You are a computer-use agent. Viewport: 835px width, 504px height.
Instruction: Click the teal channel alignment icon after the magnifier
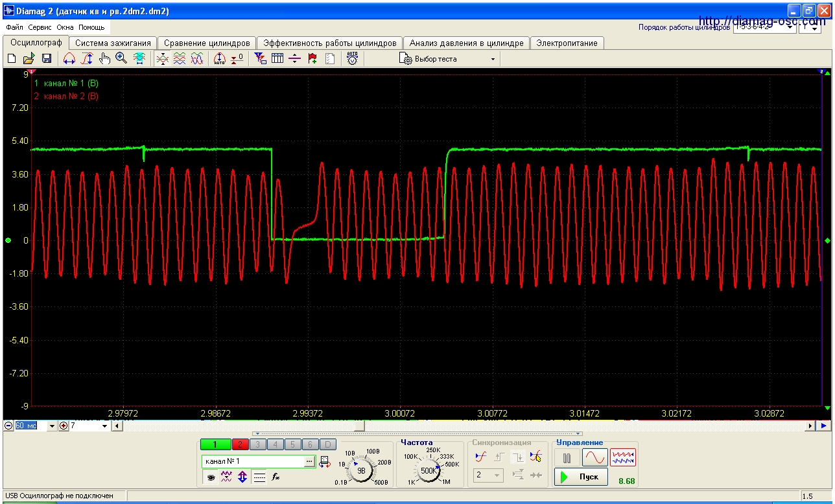(139, 59)
